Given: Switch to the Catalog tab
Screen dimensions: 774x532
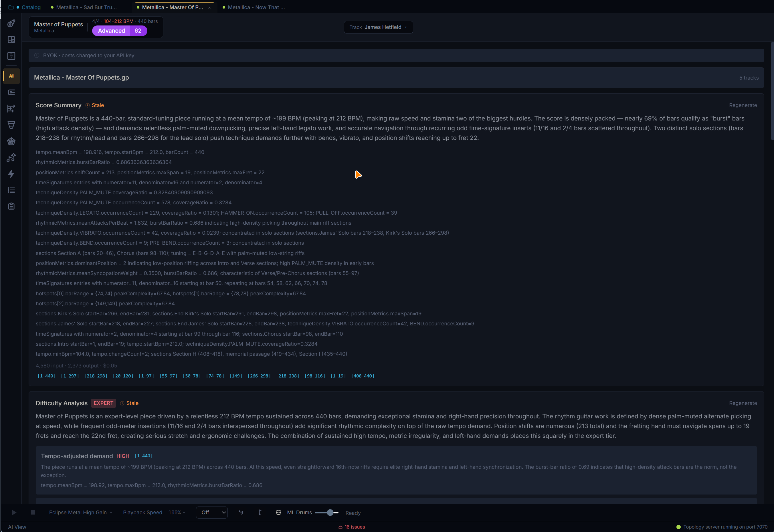Looking at the screenshot, I should coord(28,7).
